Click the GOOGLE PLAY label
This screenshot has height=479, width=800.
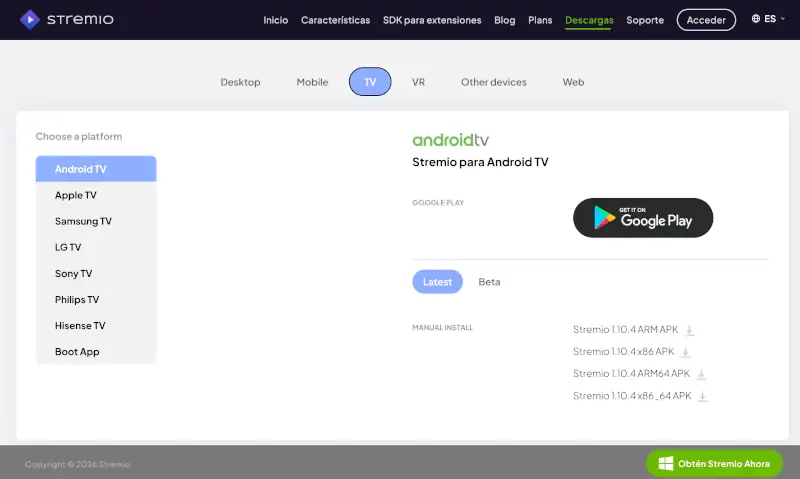click(438, 203)
